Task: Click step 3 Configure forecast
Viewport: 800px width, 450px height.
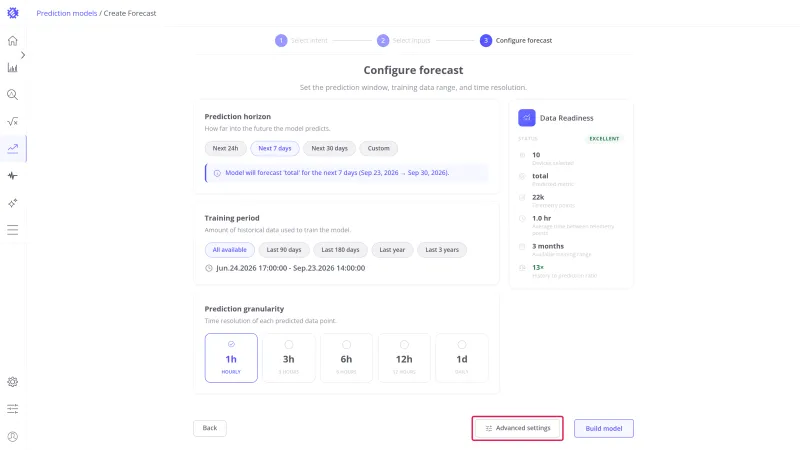Action: [x=516, y=40]
